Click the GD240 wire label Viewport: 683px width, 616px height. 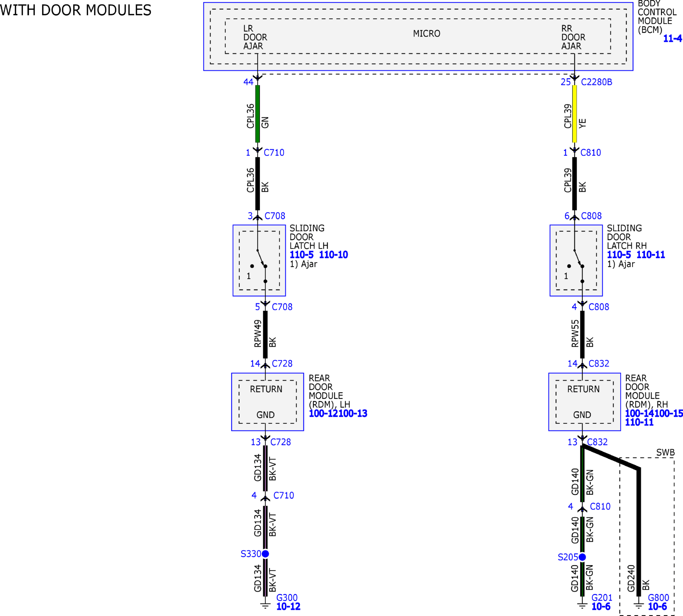pyautogui.click(x=631, y=578)
